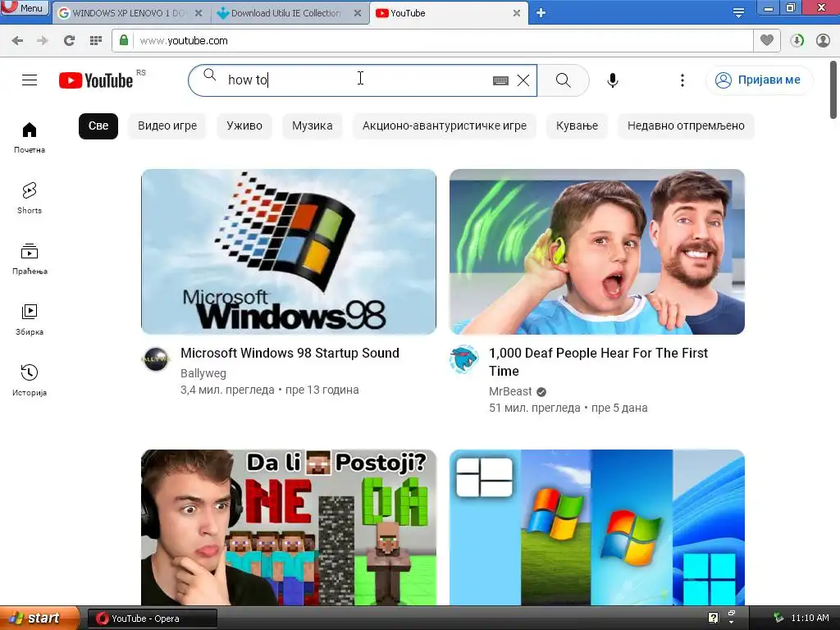The width and height of the screenshot is (840, 630).
Task: Open a new tab with plus button
Action: [x=541, y=13]
